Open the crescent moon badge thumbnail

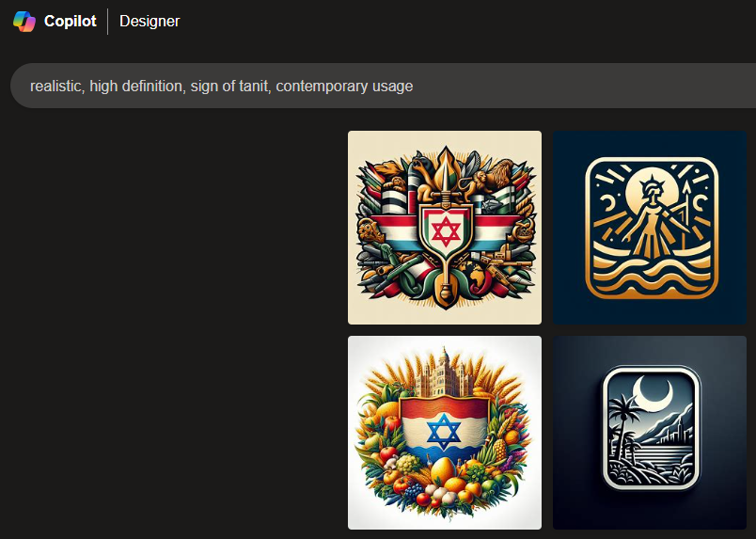tap(650, 433)
